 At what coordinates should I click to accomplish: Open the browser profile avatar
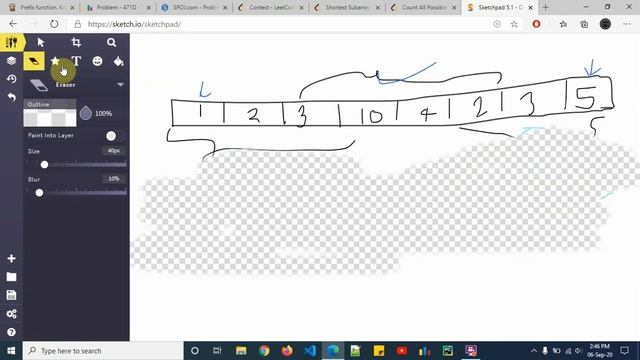(605, 24)
